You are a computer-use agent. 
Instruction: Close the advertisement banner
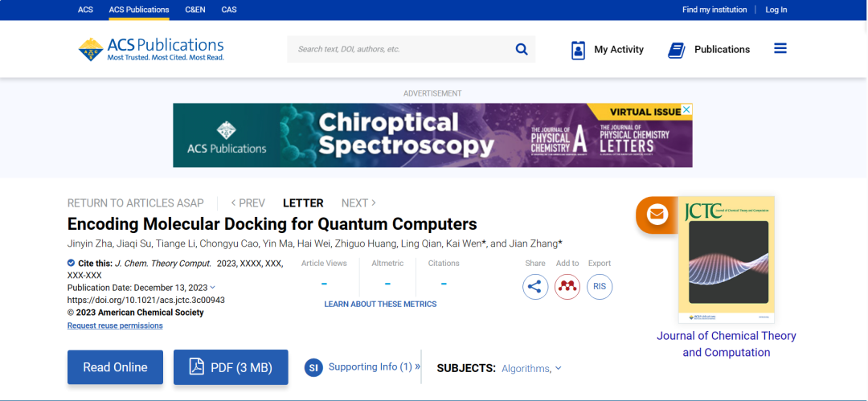[x=686, y=109]
